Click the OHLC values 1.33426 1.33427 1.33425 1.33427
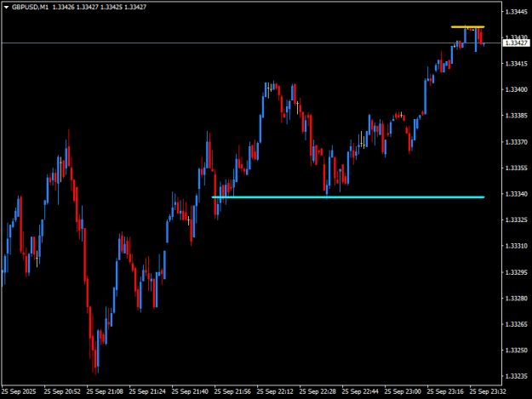This screenshot has height=399, width=532. (x=100, y=7)
